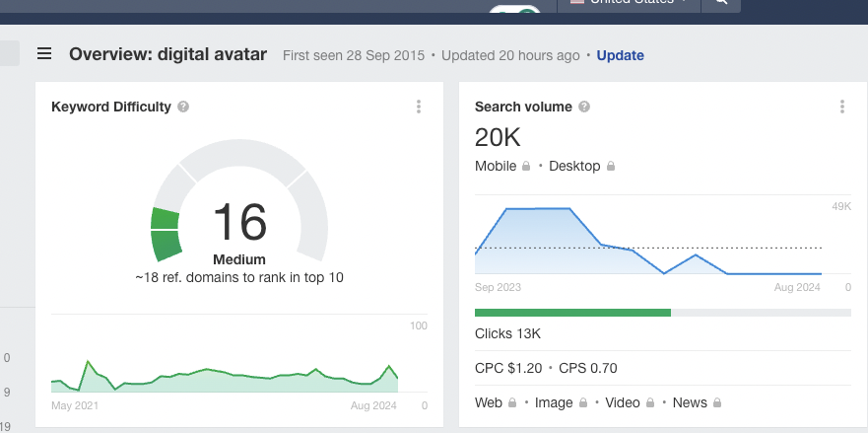Image resolution: width=868 pixels, height=433 pixels.
Task: Click the Update link
Action: pos(620,55)
